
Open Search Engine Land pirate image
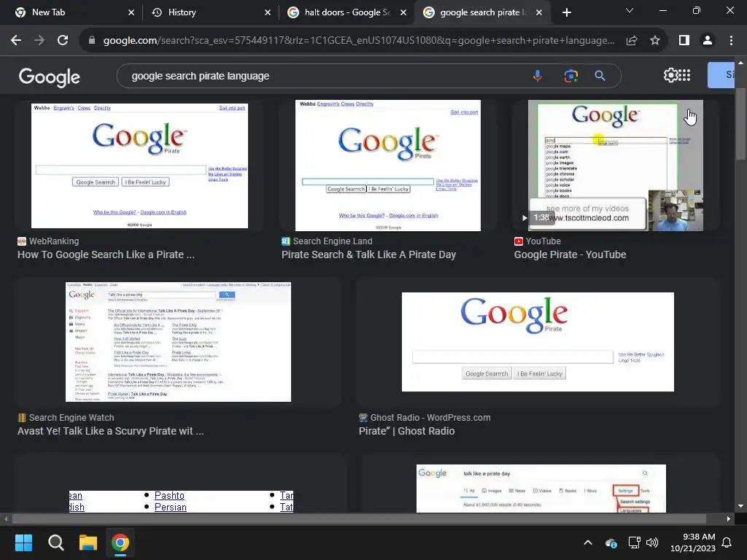(x=388, y=166)
